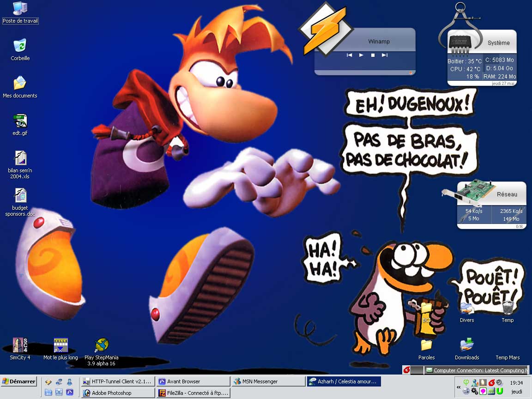
Task: Open the speaker volume tray icon
Action: [x=499, y=382]
